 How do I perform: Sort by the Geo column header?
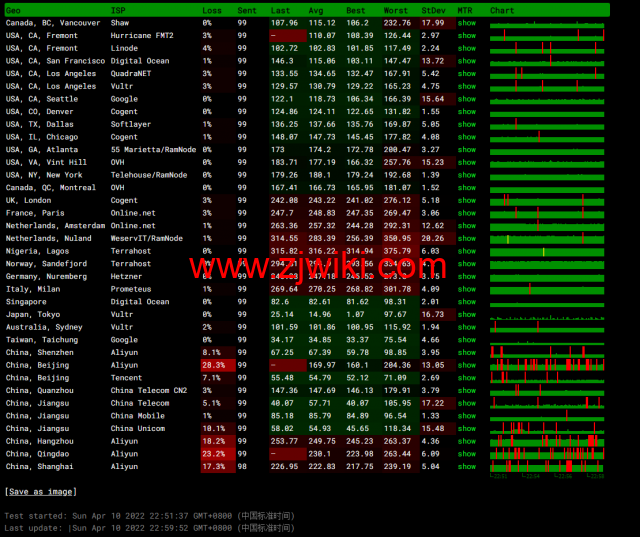13,11
